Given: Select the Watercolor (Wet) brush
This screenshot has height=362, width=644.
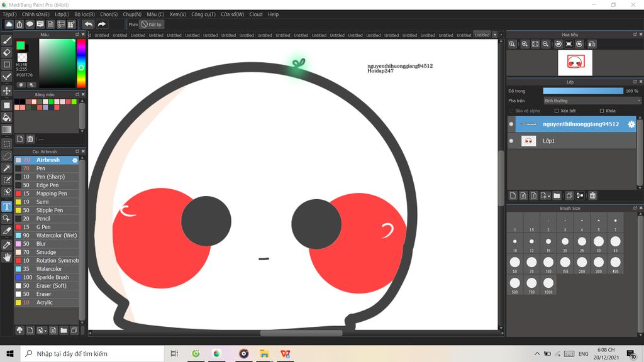Looking at the screenshot, I should (47, 236).
